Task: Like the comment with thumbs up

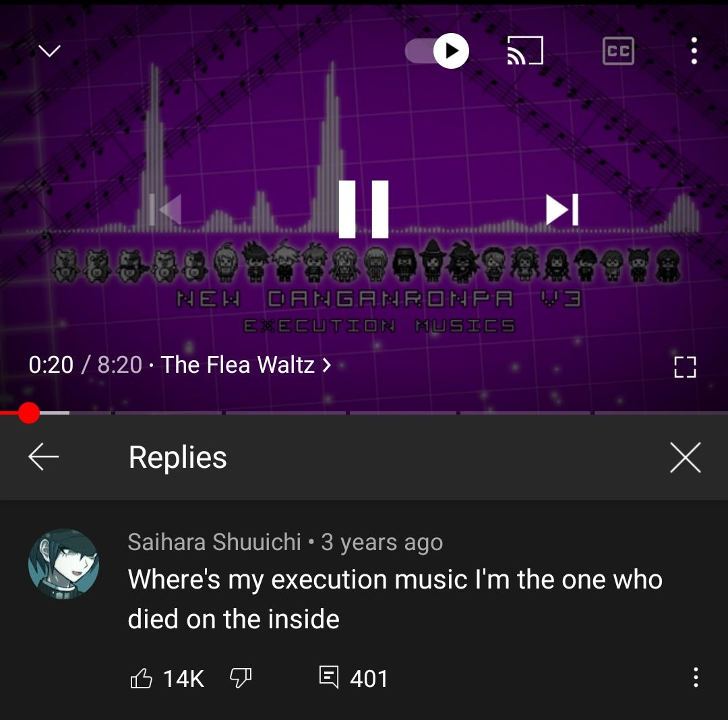Action: [141, 678]
